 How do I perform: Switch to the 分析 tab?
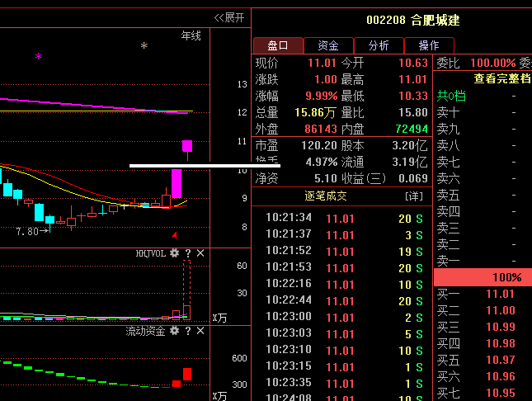(x=379, y=45)
